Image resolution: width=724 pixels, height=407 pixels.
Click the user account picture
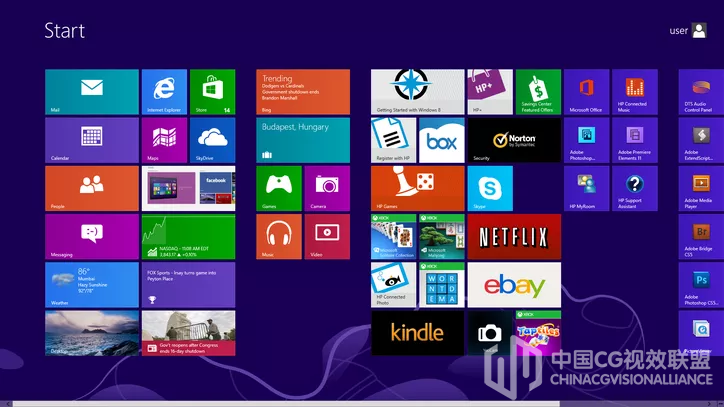pyautogui.click(x=699, y=30)
